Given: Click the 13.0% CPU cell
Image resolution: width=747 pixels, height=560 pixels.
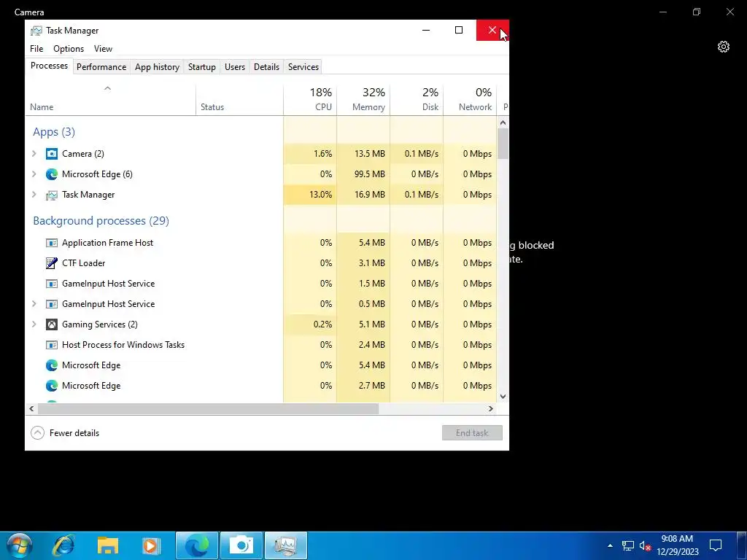Looking at the screenshot, I should coord(310,194).
